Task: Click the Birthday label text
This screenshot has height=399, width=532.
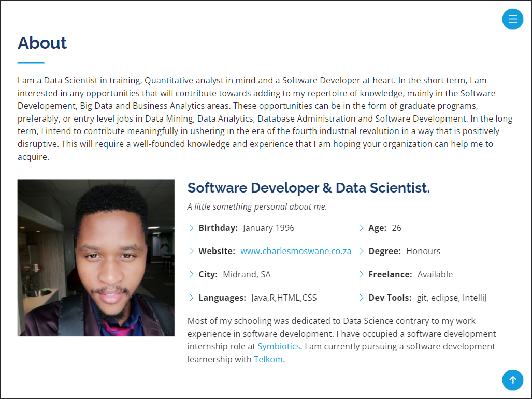Action: pos(218,228)
